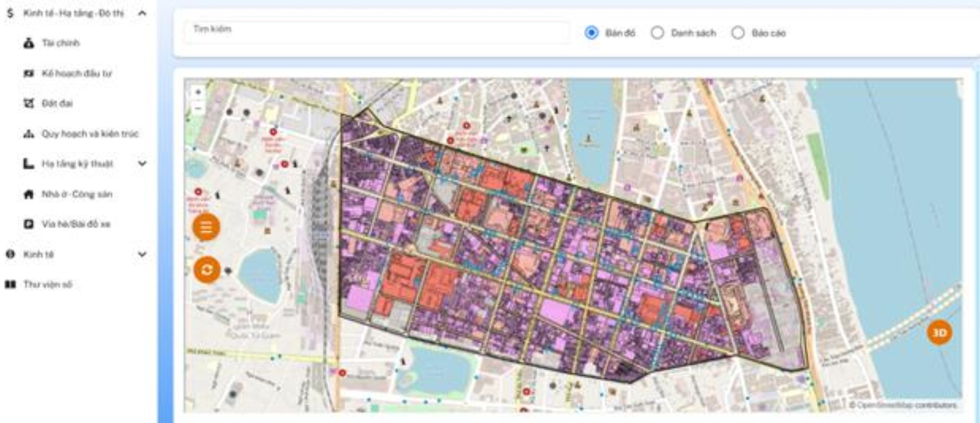Open the Thư viện số menu item
Viewport: 980px width, 423px height.
47,284
